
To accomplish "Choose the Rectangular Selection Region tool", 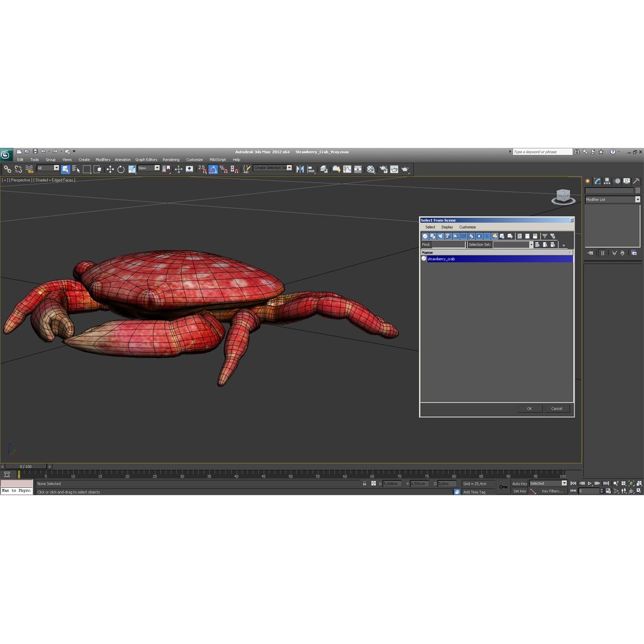I will [86, 169].
